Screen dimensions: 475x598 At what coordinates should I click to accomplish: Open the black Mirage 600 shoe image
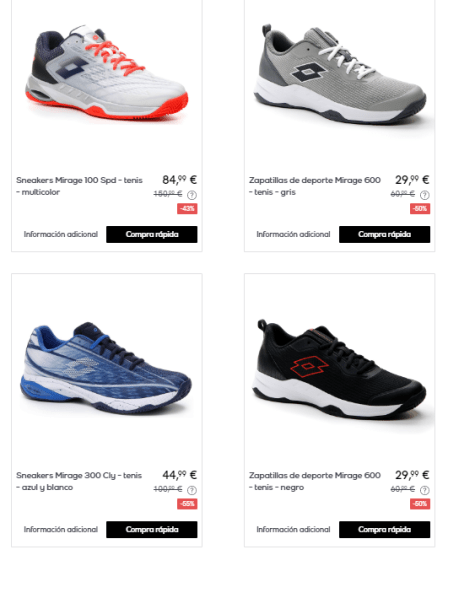(339, 369)
